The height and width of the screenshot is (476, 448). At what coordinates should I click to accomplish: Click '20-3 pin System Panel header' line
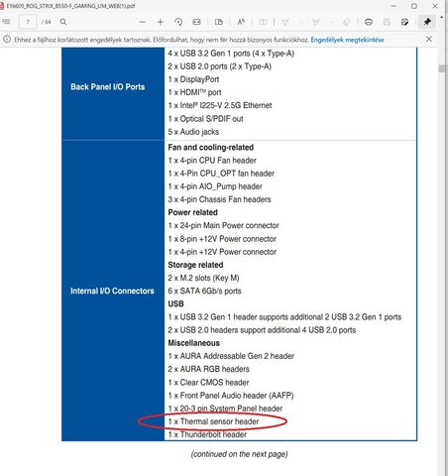point(225,409)
